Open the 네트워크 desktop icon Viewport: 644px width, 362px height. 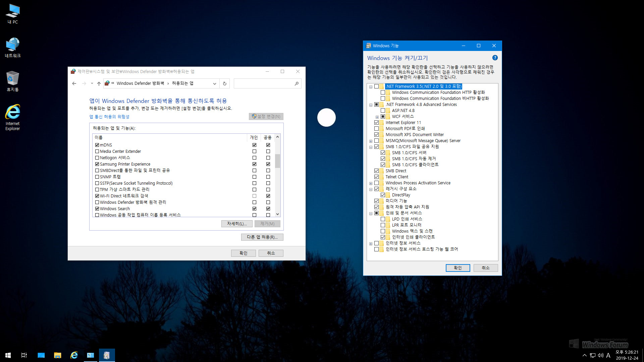(13, 48)
